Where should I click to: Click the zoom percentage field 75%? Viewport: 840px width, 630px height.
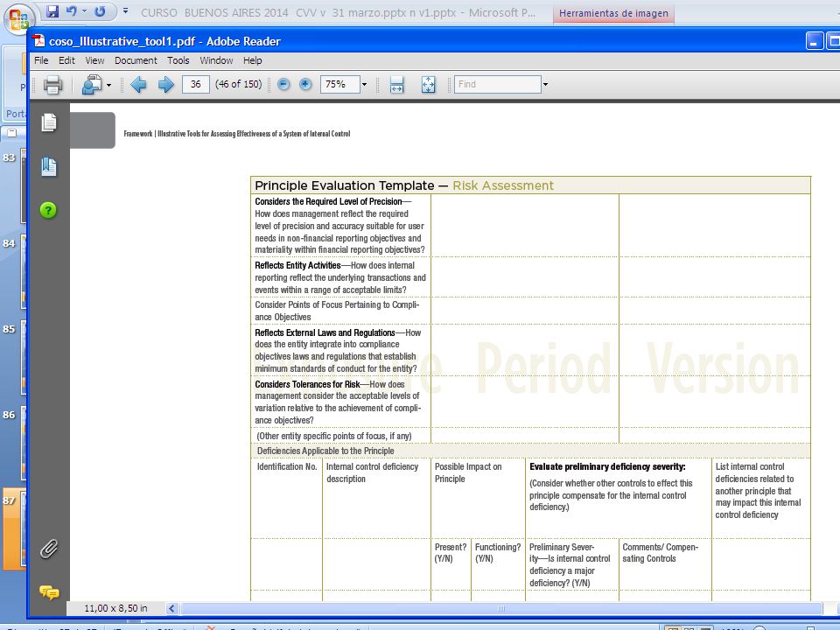(339, 84)
